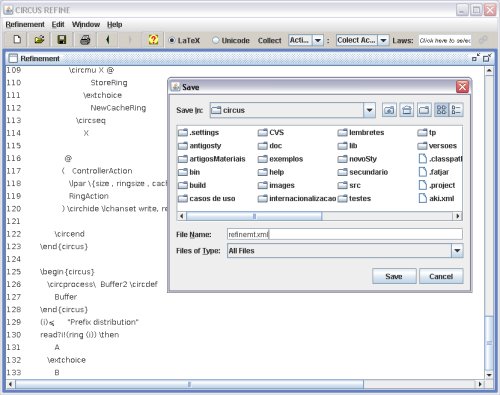Click the Cancel button in dialog
The width and height of the screenshot is (500, 395).
tap(441, 276)
